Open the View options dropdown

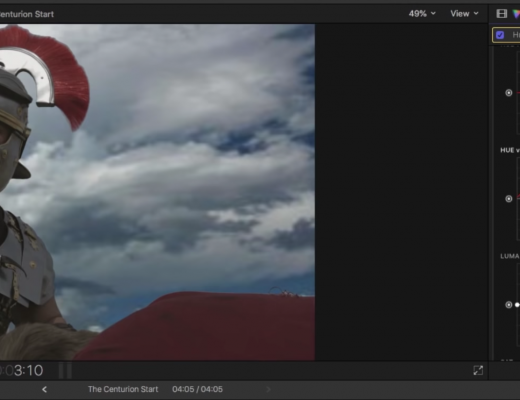(464, 14)
